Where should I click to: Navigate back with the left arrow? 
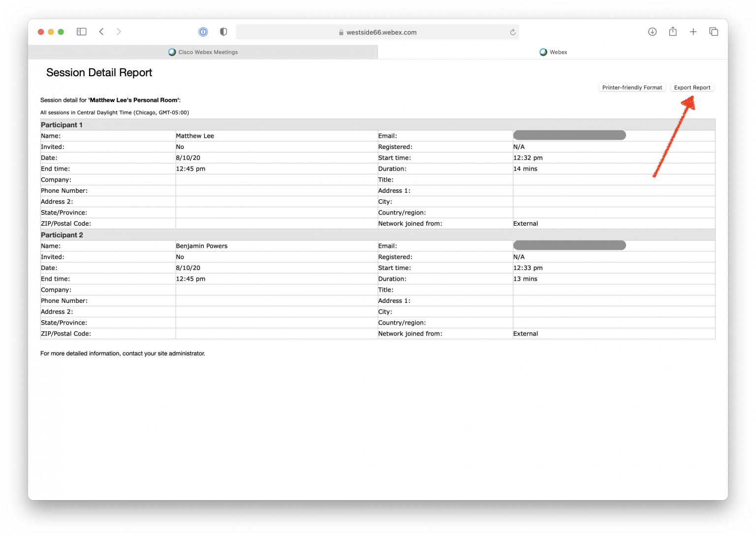pos(101,31)
